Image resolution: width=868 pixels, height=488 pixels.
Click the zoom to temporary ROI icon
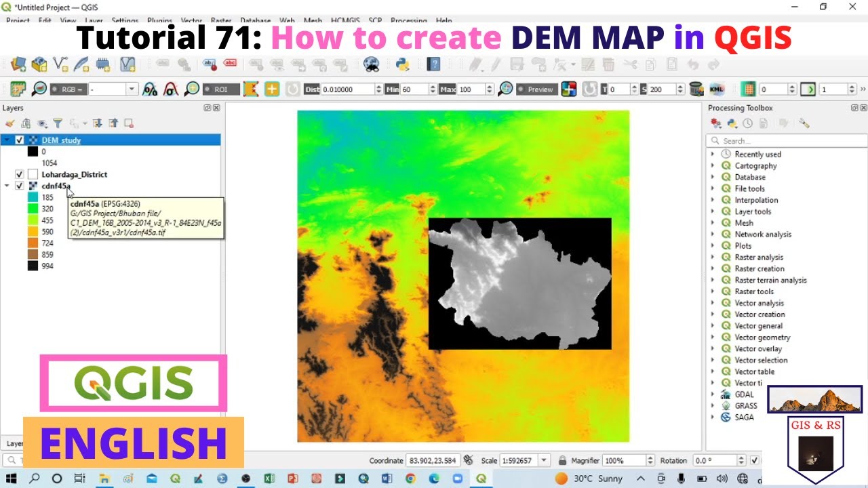(192, 89)
